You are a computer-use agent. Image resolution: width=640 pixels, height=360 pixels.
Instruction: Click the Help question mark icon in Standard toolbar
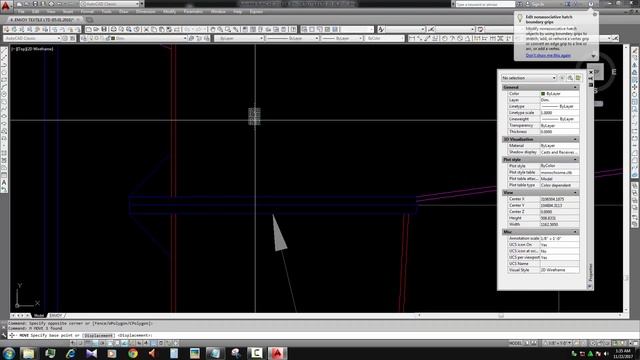(293, 29)
